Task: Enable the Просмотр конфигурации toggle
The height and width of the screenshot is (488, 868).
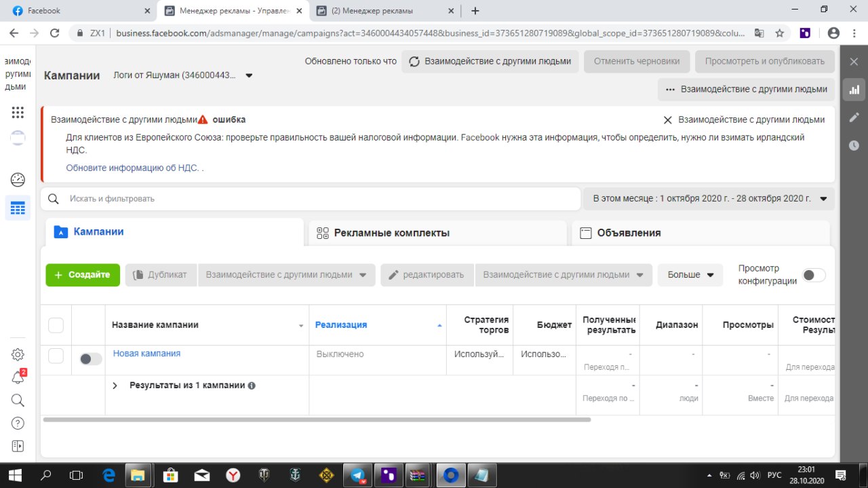Action: point(814,275)
